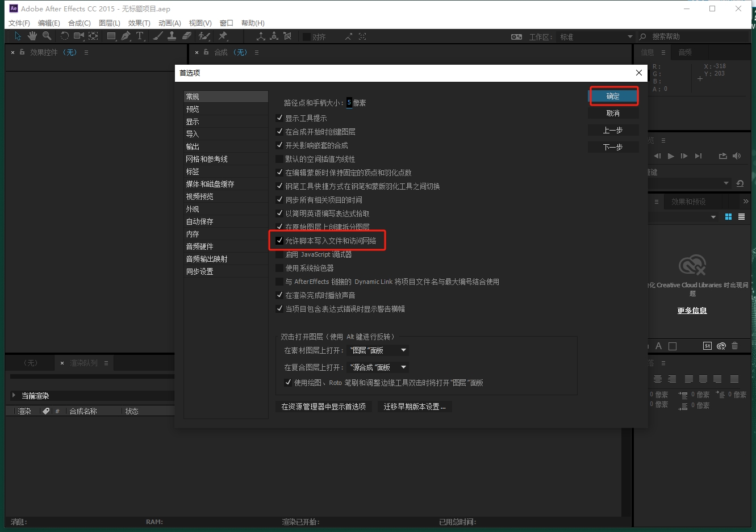Click the search help magnifier icon

click(642, 37)
